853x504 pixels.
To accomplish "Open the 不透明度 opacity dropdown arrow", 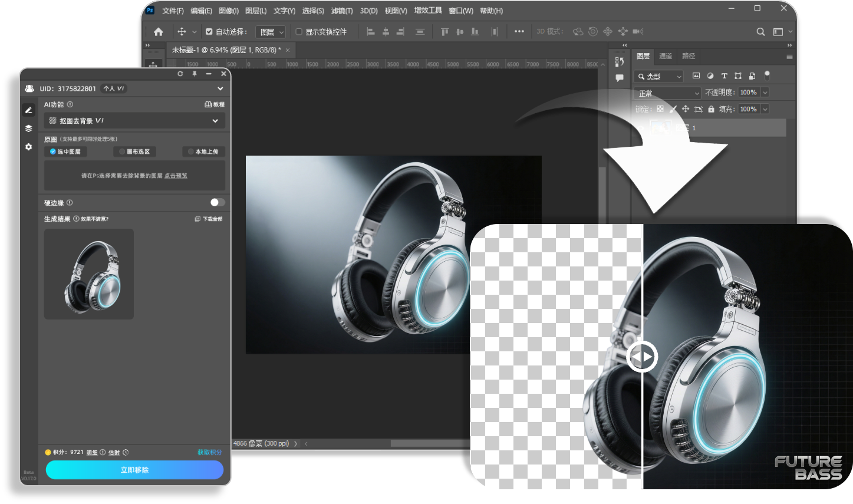I will pyautogui.click(x=765, y=93).
